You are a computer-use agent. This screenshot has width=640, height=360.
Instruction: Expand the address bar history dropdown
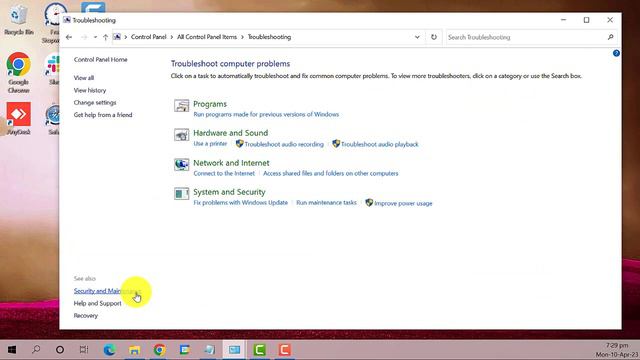coord(417,37)
